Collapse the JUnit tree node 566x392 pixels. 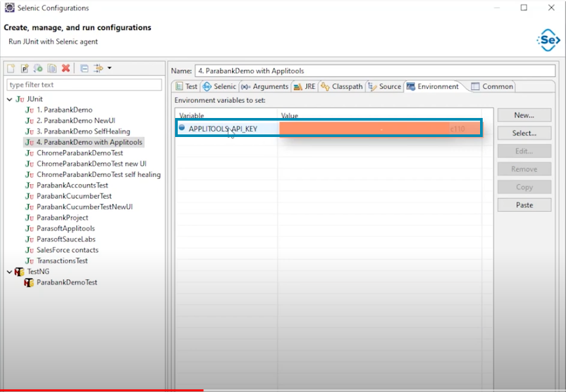pyautogui.click(x=10, y=99)
